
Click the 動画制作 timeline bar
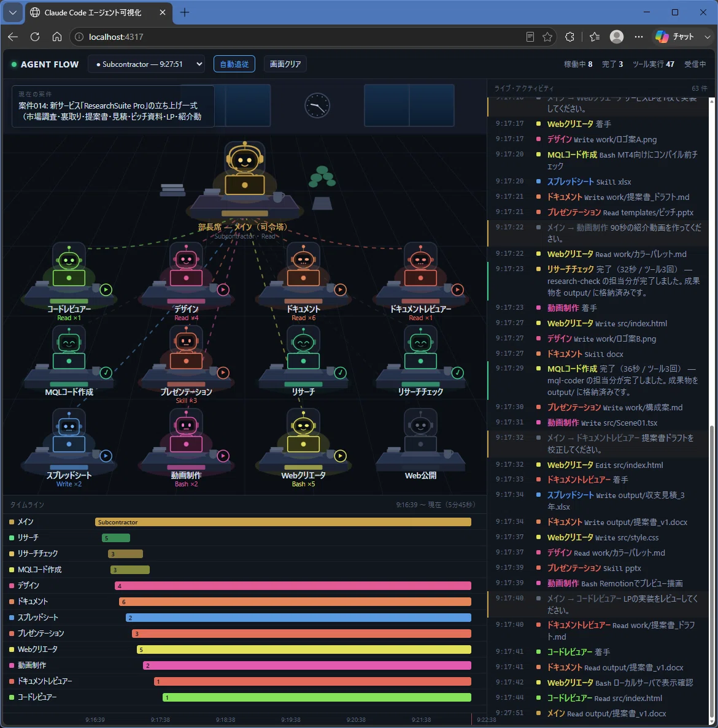(x=307, y=665)
